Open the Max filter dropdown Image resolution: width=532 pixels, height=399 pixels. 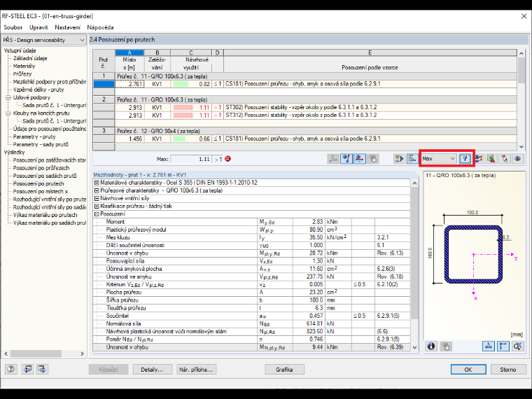[438, 158]
